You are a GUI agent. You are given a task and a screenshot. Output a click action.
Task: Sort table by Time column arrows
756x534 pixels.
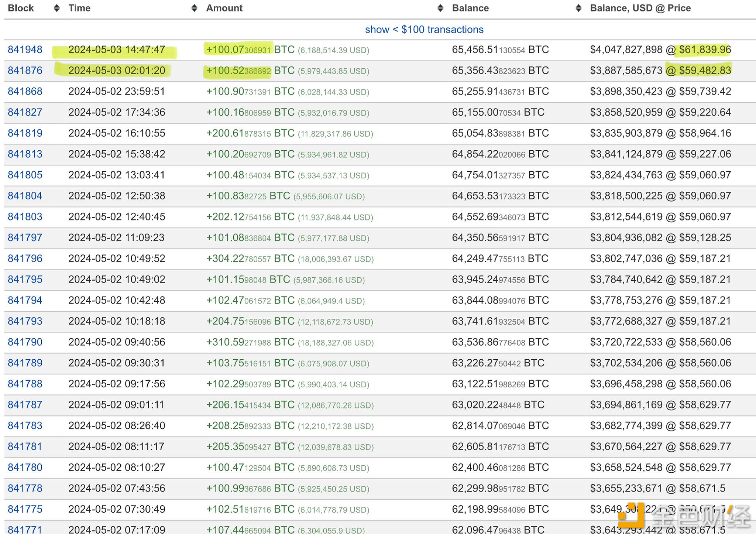[194, 8]
